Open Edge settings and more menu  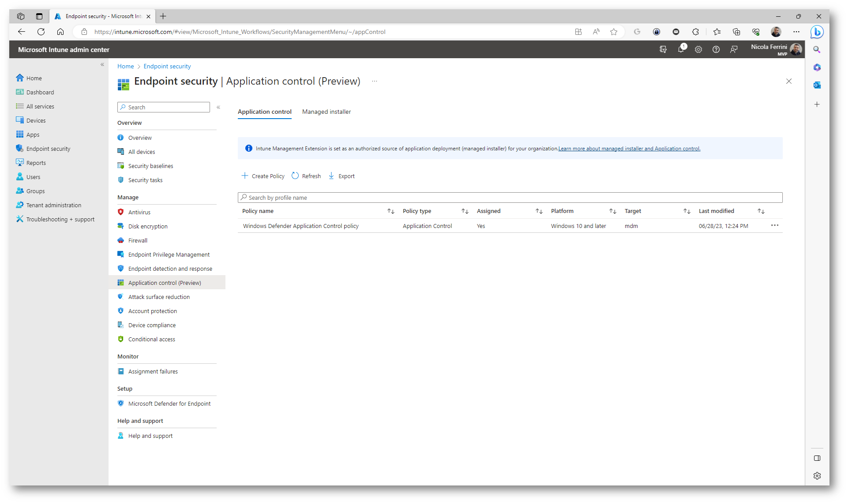tap(796, 32)
